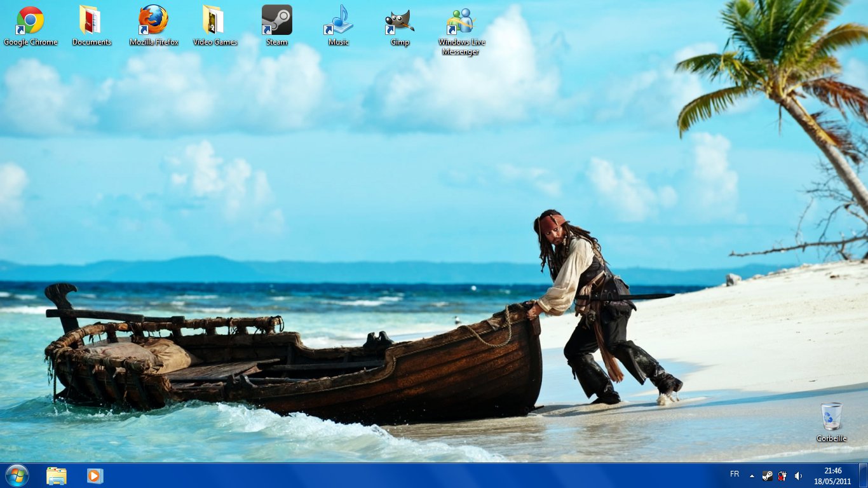Open the volume speaker tray icon
868x488 pixels.
(x=798, y=476)
